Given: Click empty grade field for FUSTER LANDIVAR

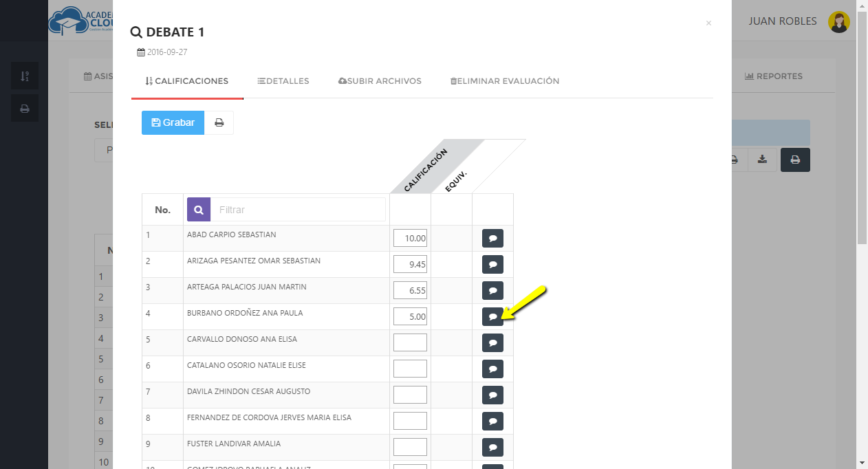Looking at the screenshot, I should tap(410, 448).
